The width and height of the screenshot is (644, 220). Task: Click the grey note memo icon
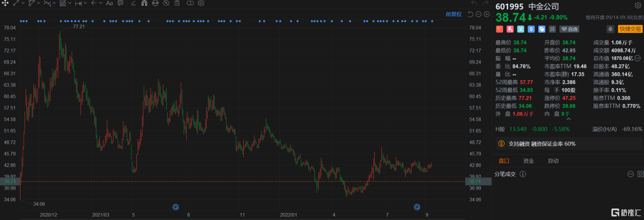pyautogui.click(x=553, y=29)
